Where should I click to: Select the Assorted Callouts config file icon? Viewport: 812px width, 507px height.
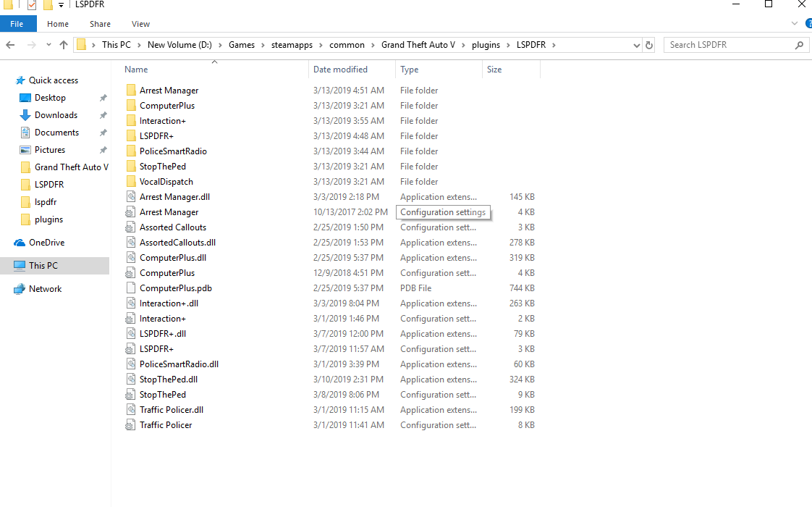(x=130, y=227)
